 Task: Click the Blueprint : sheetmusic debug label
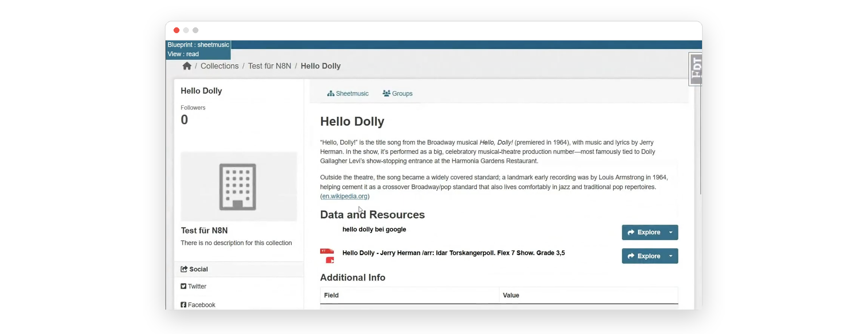tap(198, 45)
